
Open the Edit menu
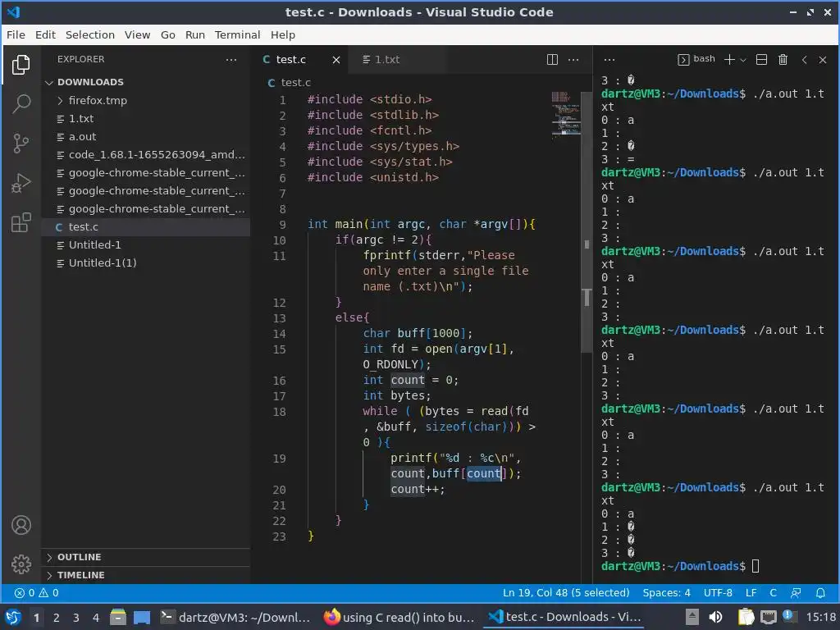[x=46, y=34]
